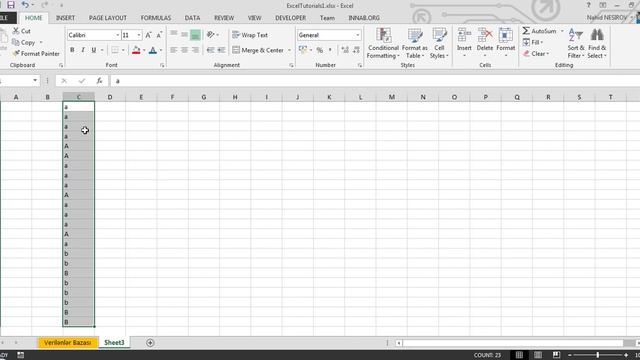The width and height of the screenshot is (640, 360).
Task: Toggle Bold formatting
Action: 72,50
